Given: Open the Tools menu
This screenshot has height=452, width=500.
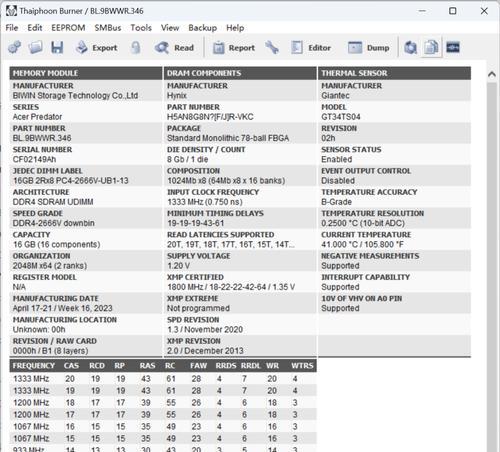Looking at the screenshot, I should click(x=141, y=28).
